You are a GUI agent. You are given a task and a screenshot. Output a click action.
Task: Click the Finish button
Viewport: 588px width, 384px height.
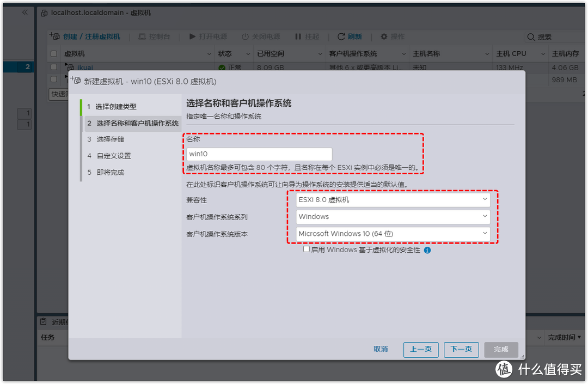click(x=501, y=350)
